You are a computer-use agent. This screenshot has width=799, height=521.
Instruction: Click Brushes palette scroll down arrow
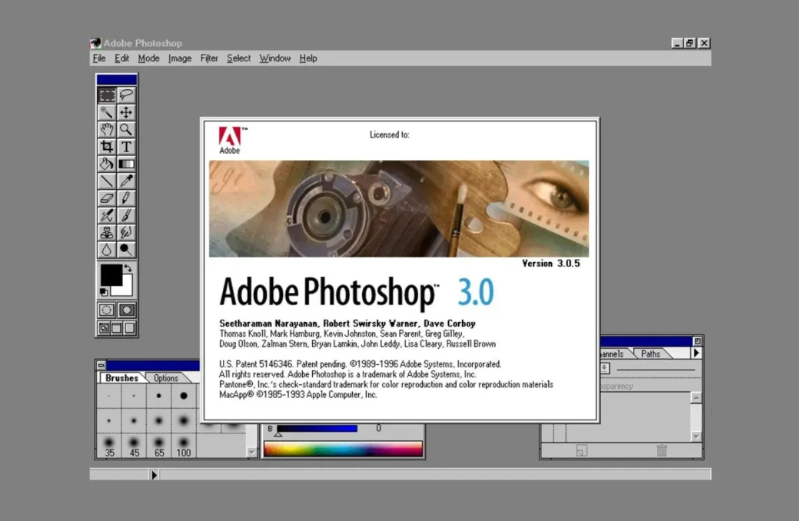251,452
